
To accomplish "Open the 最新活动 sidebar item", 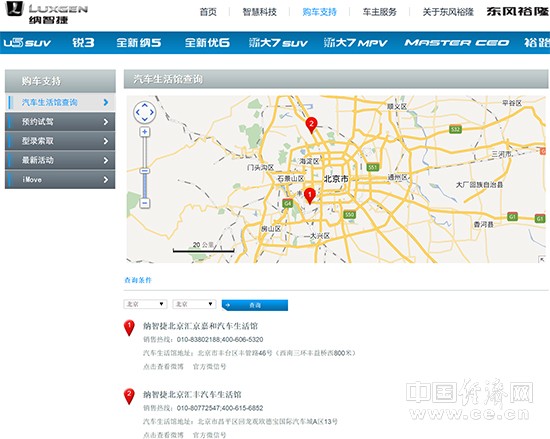I will point(60,160).
